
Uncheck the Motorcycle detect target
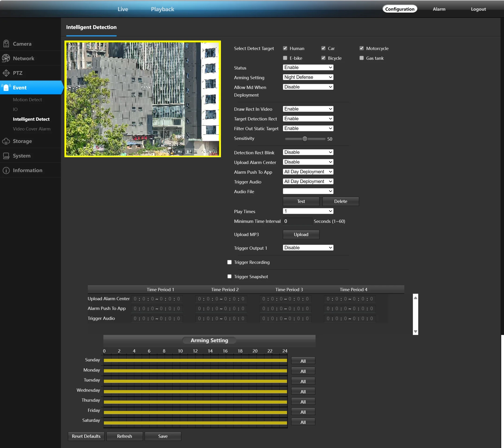361,48
